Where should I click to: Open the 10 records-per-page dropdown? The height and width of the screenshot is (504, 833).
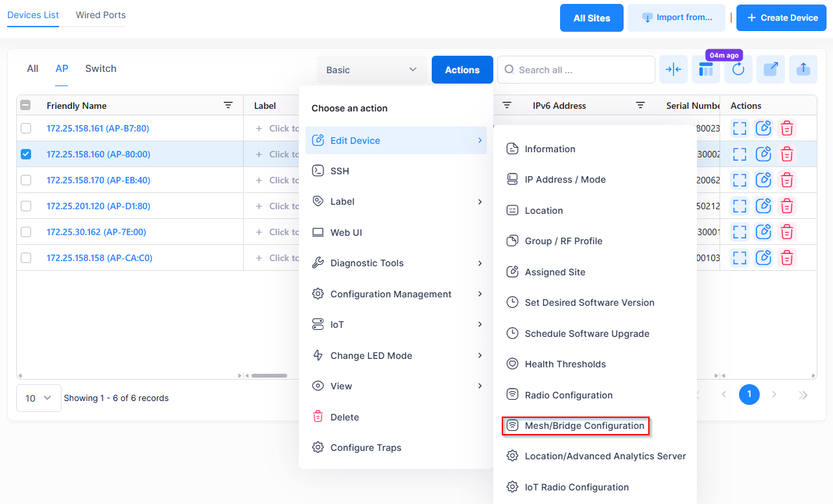pos(38,398)
